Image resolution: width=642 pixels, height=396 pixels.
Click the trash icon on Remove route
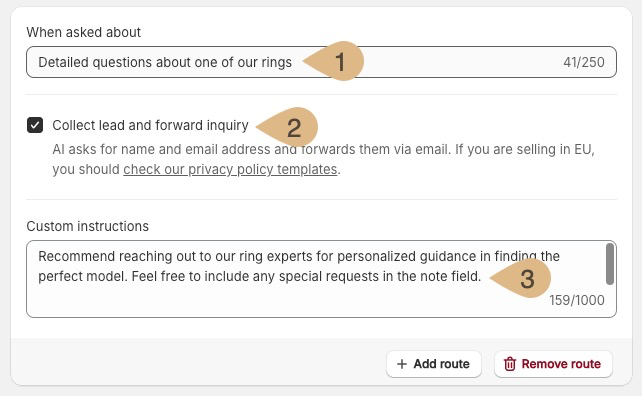[510, 364]
